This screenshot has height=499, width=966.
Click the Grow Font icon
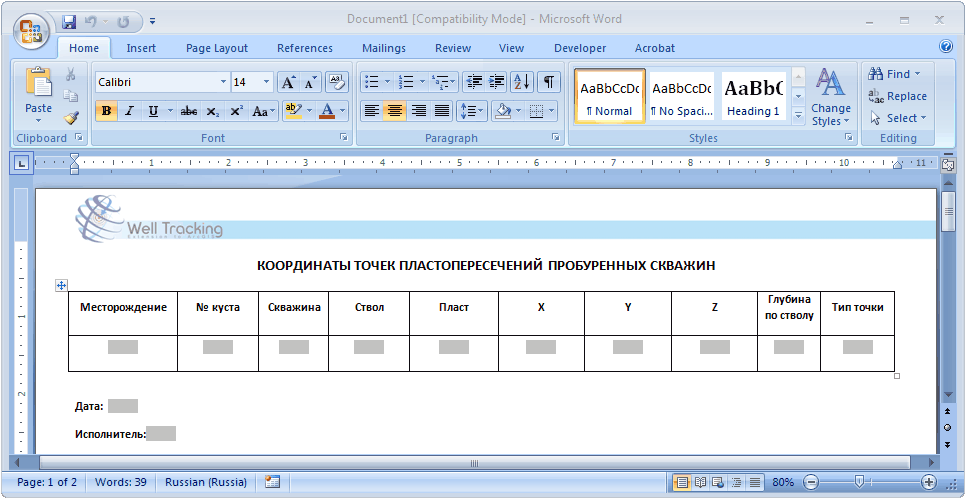287,82
